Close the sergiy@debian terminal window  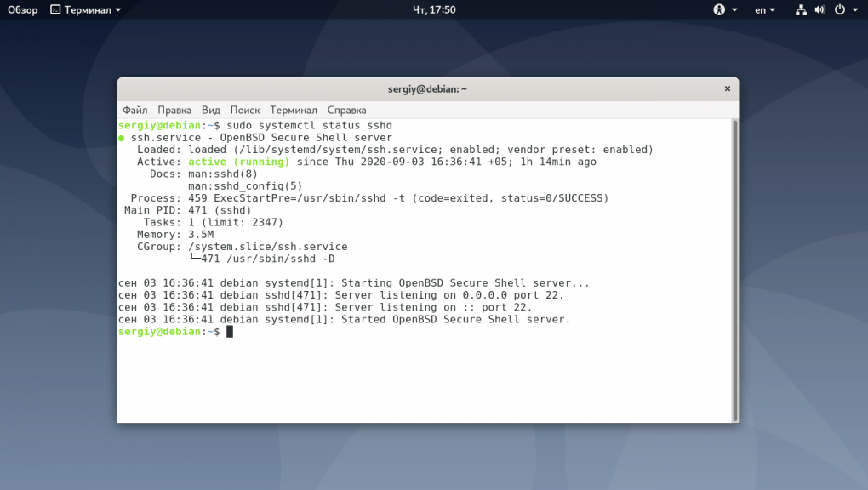pos(728,88)
